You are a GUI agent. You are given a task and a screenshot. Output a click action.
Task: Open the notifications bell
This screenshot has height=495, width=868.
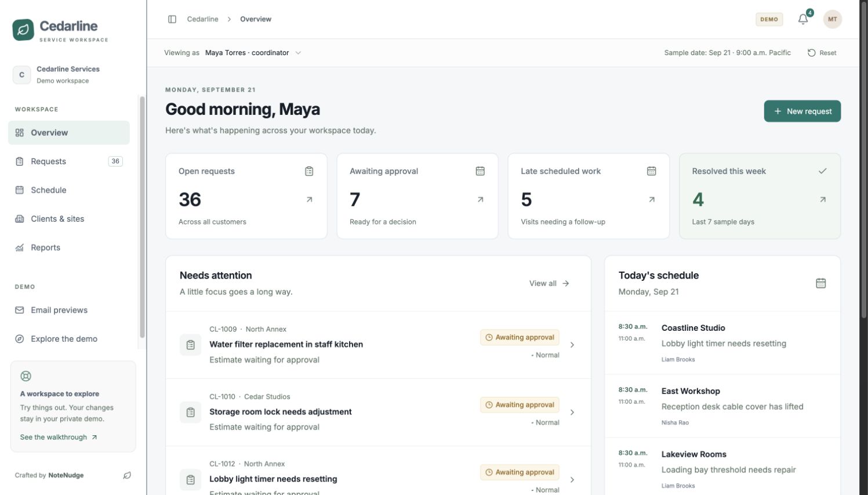click(x=803, y=19)
